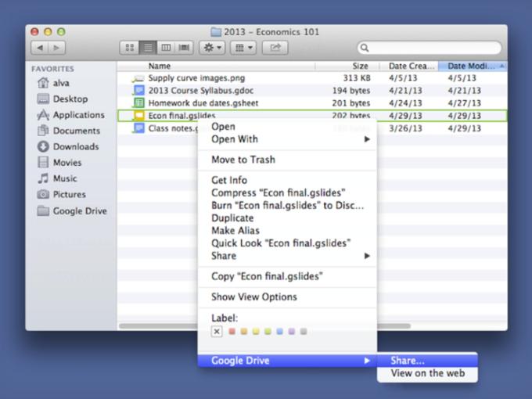
Task: Expand the Share submenu above Copy
Action: pyautogui.click(x=287, y=256)
